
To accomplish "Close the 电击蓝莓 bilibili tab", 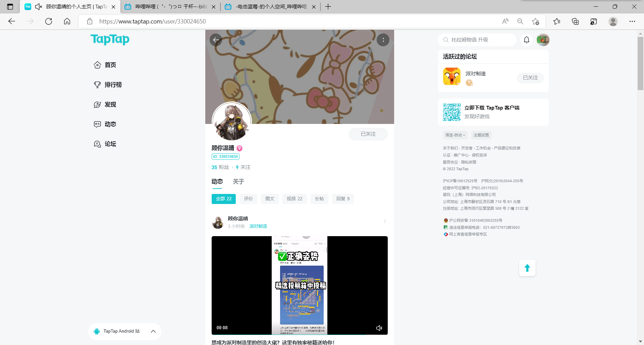I will coord(314,7).
